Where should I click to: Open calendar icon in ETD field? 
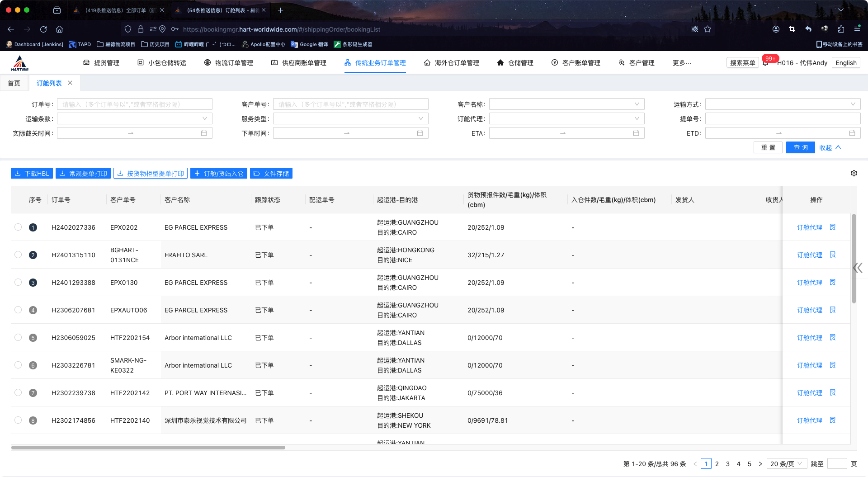[x=852, y=133]
